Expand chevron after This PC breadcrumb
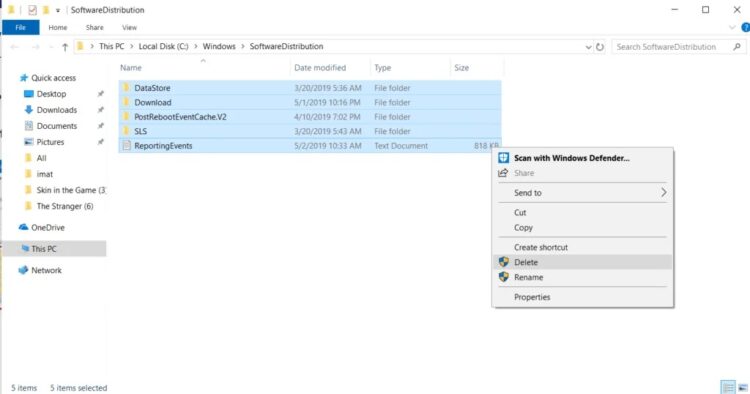 coord(132,46)
